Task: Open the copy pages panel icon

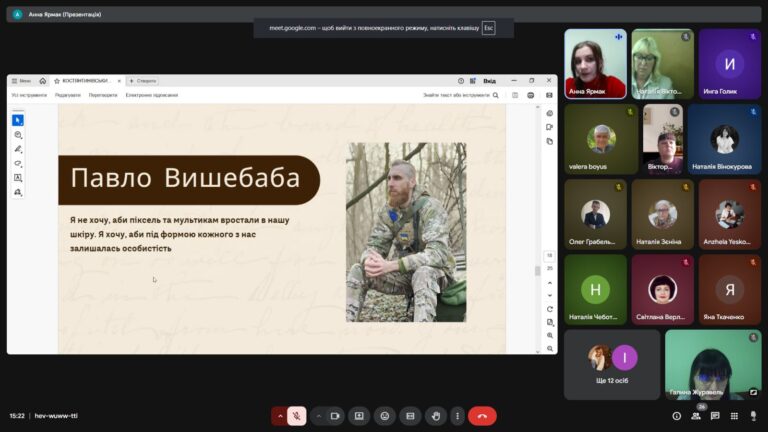Action: [x=550, y=142]
